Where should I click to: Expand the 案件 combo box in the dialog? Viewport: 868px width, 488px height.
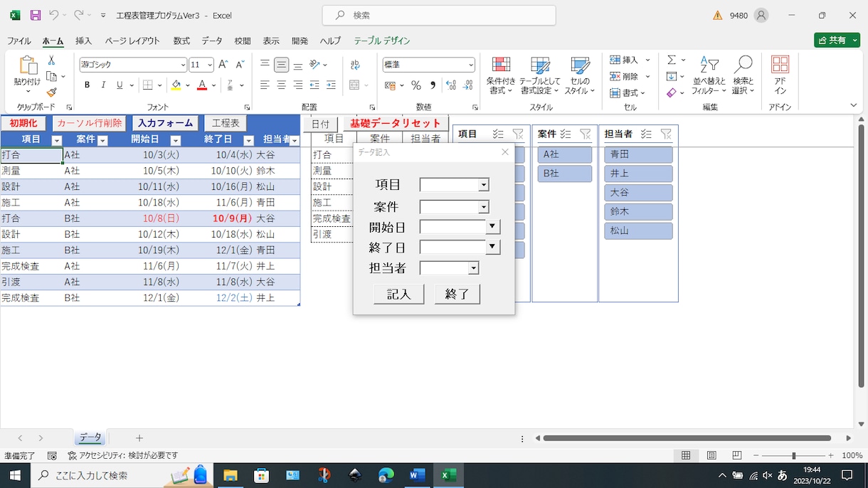[484, 207]
